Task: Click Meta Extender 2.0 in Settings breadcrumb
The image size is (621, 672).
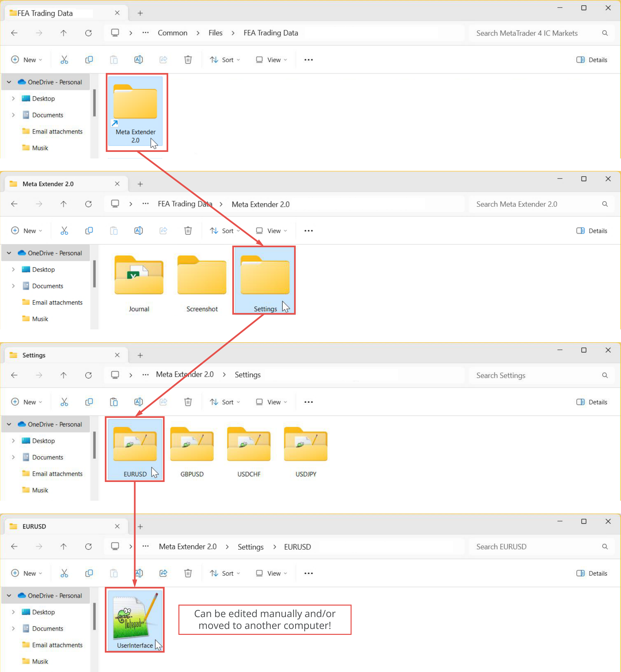Action: [x=184, y=374]
